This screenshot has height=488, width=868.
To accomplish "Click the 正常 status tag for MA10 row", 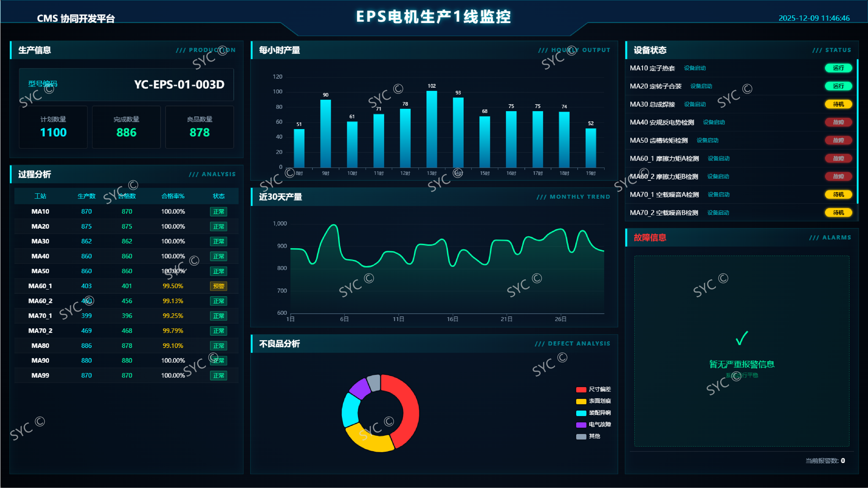I will point(218,211).
